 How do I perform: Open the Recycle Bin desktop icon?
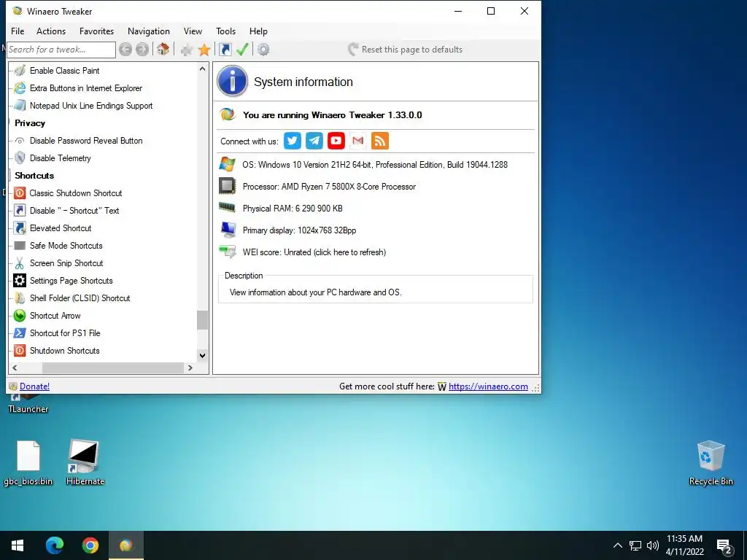711,463
